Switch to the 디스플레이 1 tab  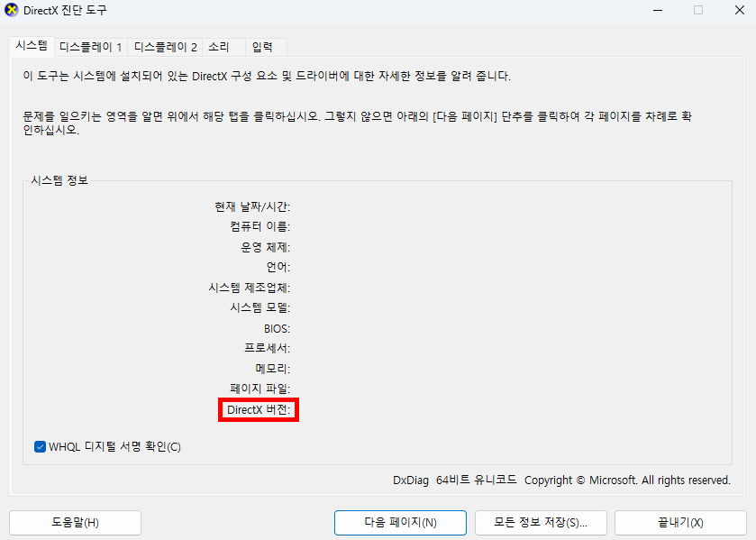click(x=90, y=47)
